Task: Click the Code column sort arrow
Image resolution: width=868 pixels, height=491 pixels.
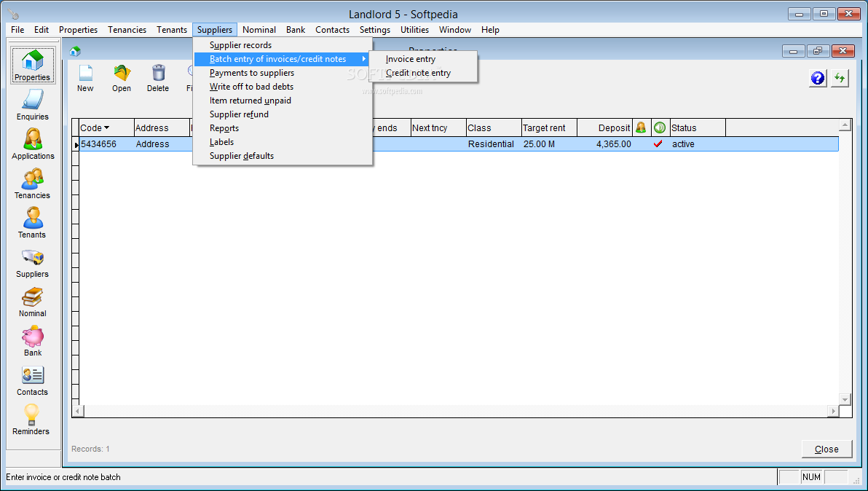Action: (106, 128)
